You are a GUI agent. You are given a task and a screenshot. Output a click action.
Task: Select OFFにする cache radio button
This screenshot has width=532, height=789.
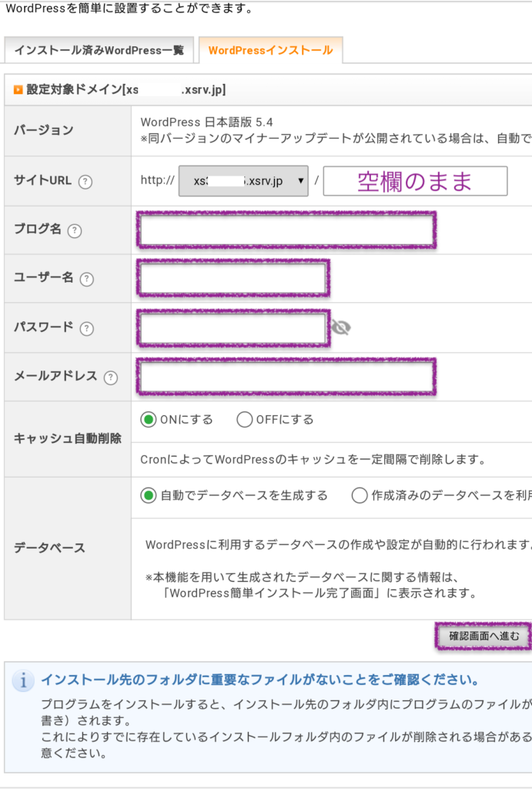pyautogui.click(x=245, y=420)
